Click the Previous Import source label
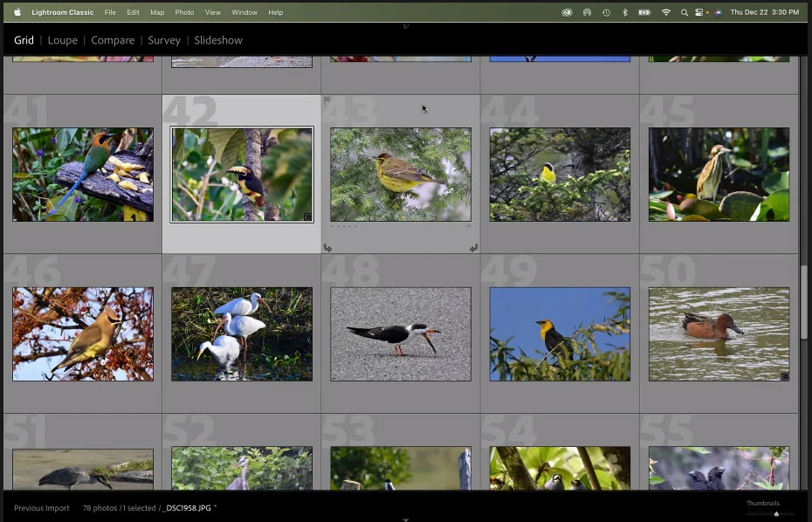The height and width of the screenshot is (522, 812). 41,508
